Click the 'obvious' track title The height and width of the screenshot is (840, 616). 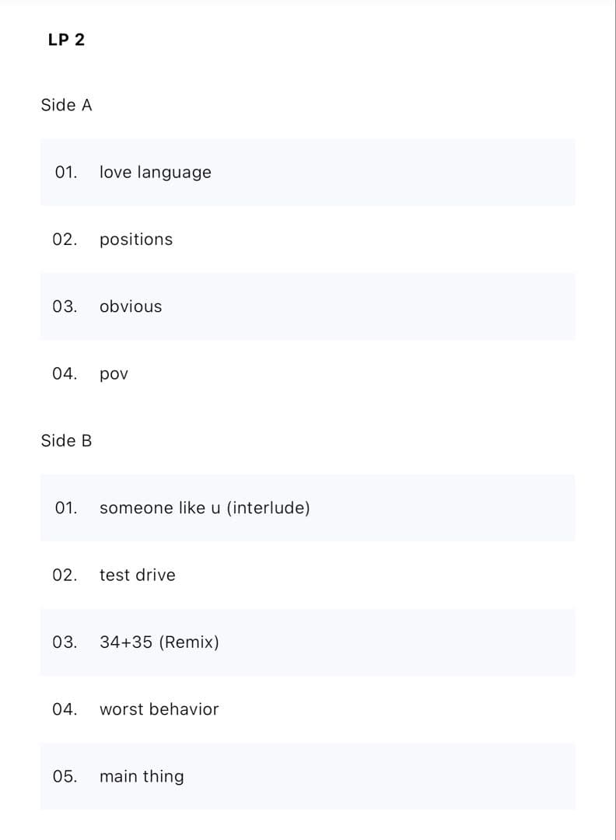131,306
